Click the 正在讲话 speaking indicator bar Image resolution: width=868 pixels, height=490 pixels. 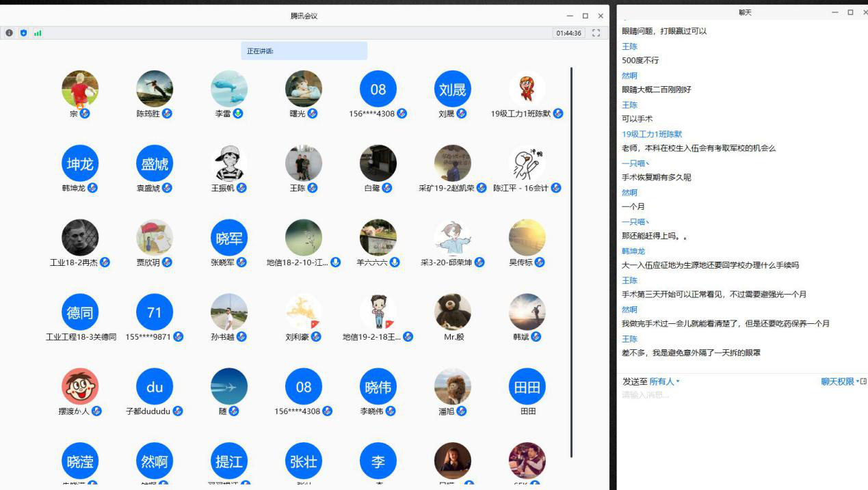(x=304, y=51)
